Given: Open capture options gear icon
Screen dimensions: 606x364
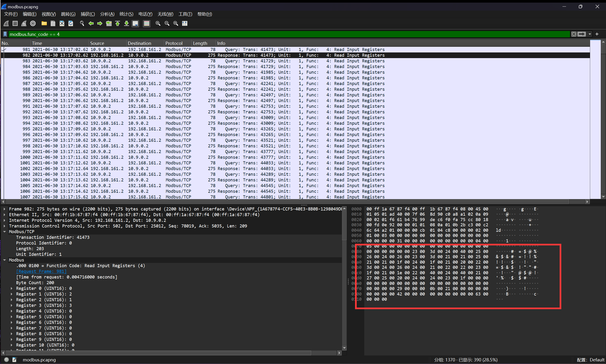Looking at the screenshot, I should tap(33, 24).
